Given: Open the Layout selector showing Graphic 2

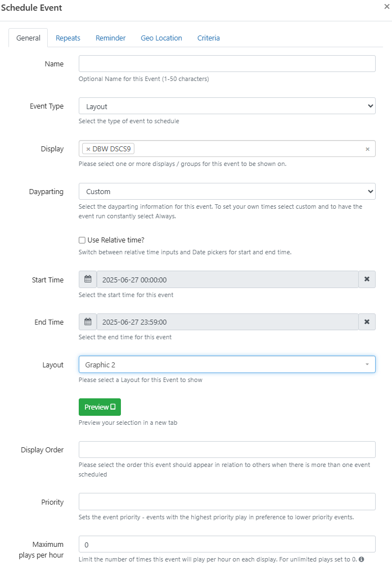Looking at the screenshot, I should pyautogui.click(x=227, y=365).
